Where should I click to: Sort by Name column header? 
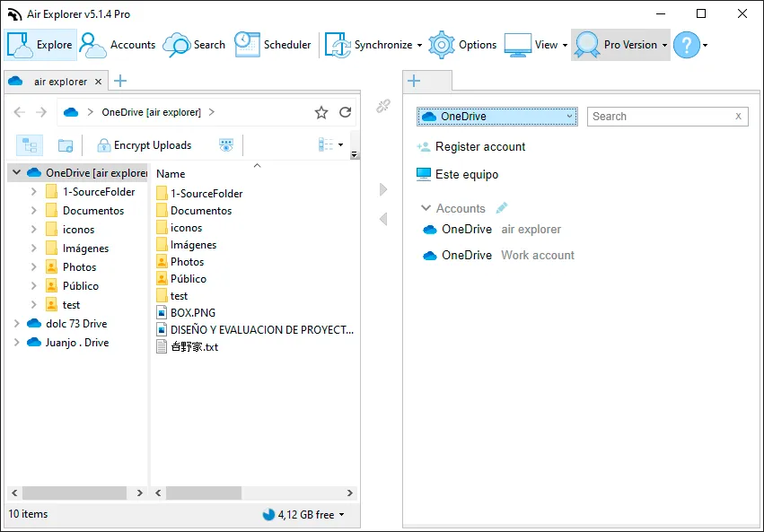tap(171, 174)
